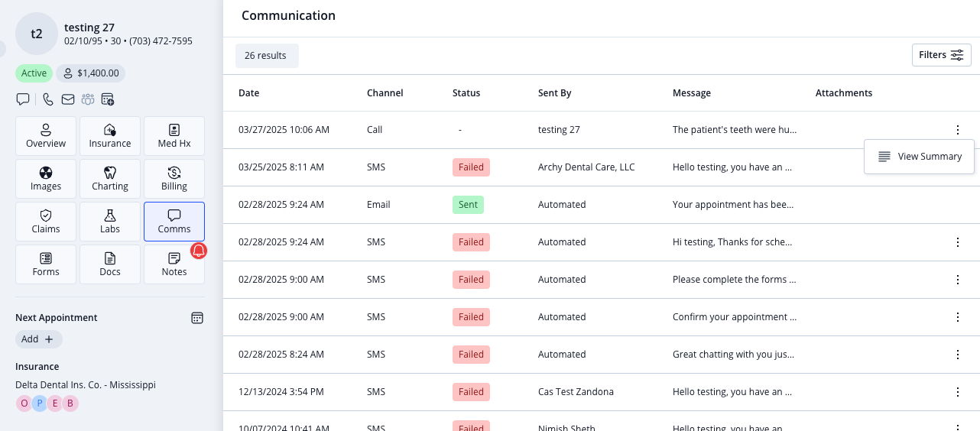980x431 pixels.
Task: Click the Message column header
Action: coord(692,93)
